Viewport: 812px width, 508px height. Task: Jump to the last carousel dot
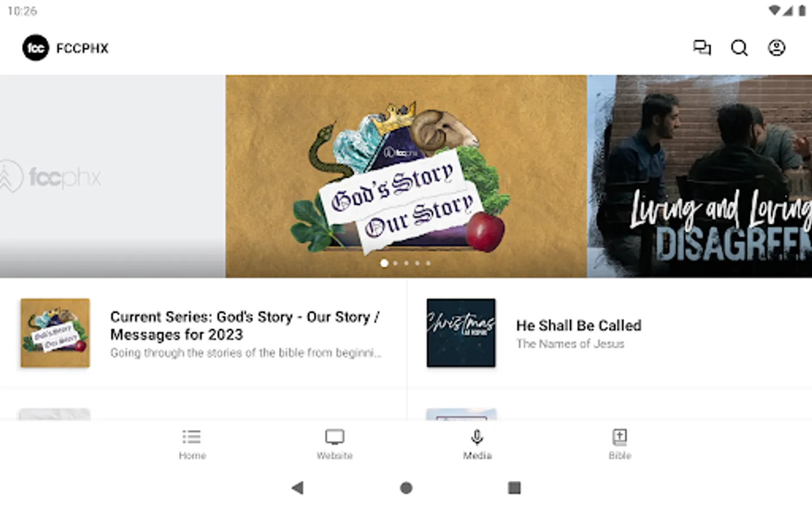[428, 263]
